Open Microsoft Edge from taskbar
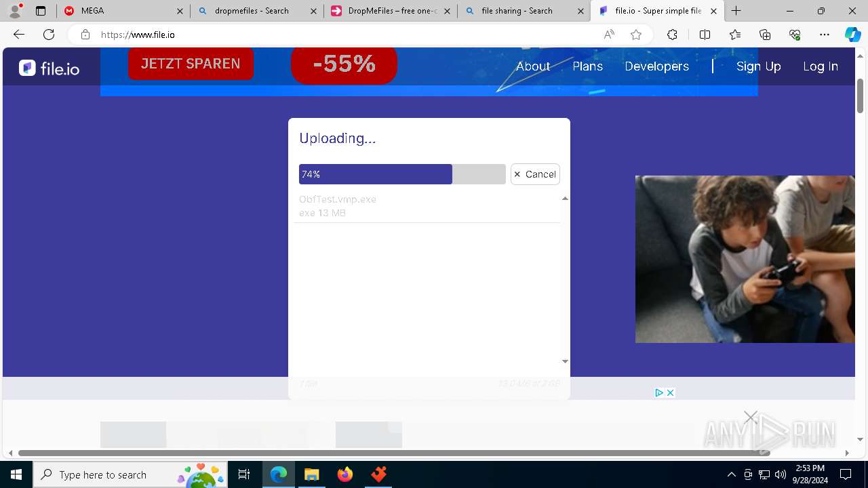The height and width of the screenshot is (488, 868). pos(279,474)
